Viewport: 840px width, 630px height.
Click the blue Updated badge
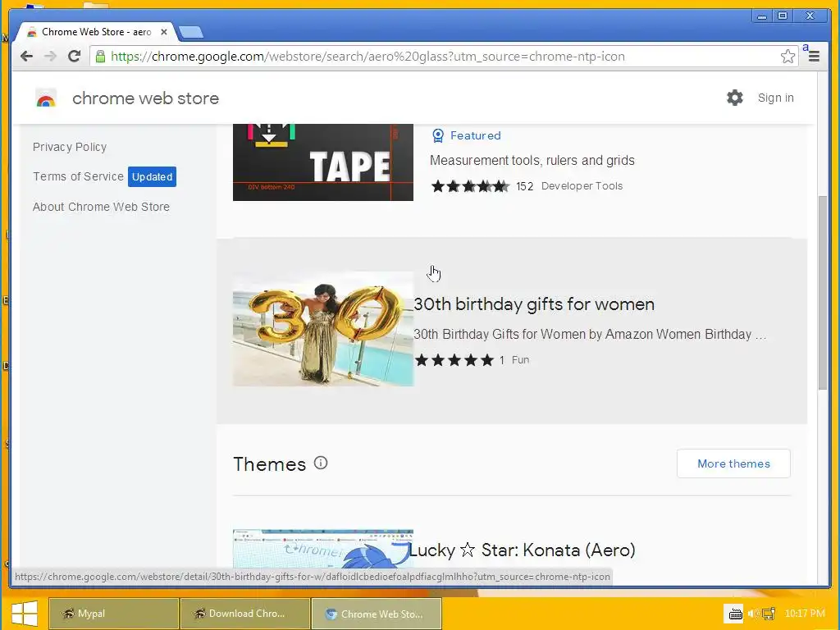(x=152, y=177)
